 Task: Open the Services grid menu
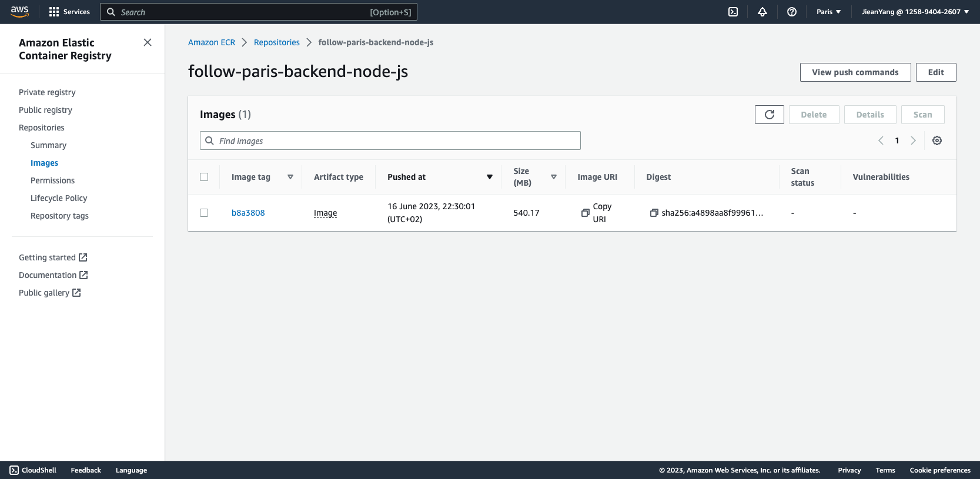pyautogui.click(x=69, y=12)
